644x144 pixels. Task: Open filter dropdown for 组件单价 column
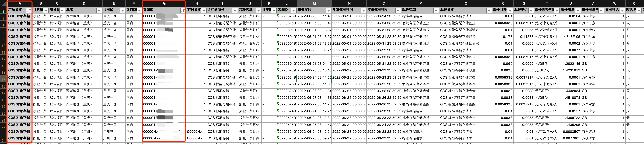click(x=531, y=11)
